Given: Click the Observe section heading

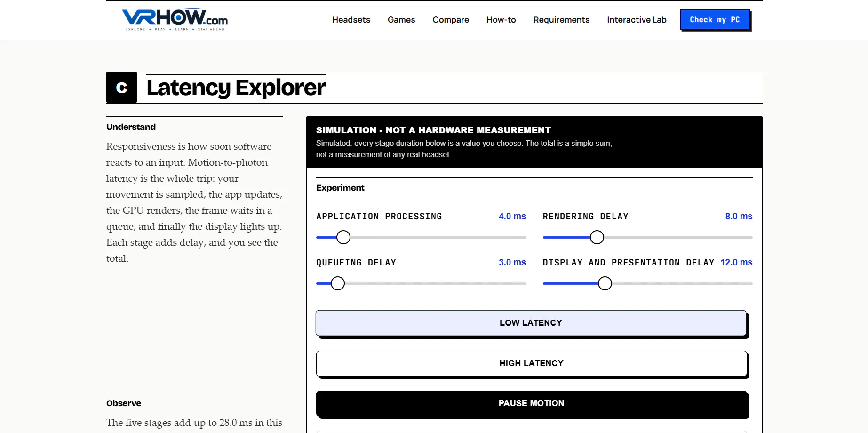Looking at the screenshot, I should tap(124, 403).
